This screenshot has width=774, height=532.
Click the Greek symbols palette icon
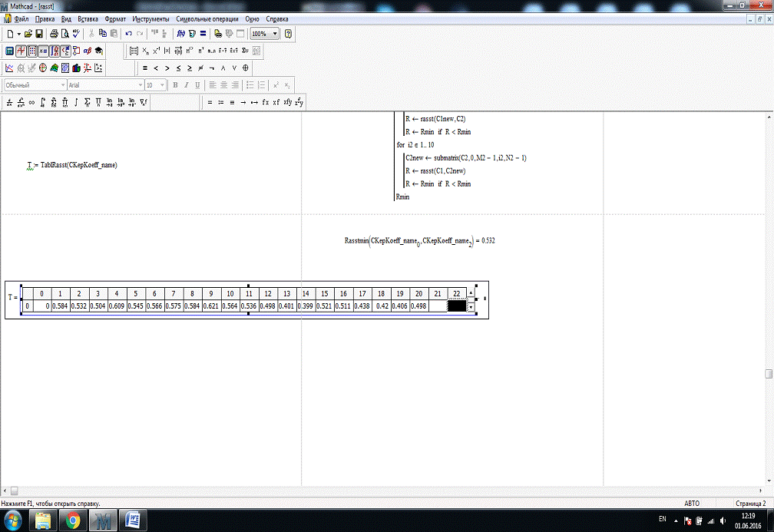pos(88,51)
